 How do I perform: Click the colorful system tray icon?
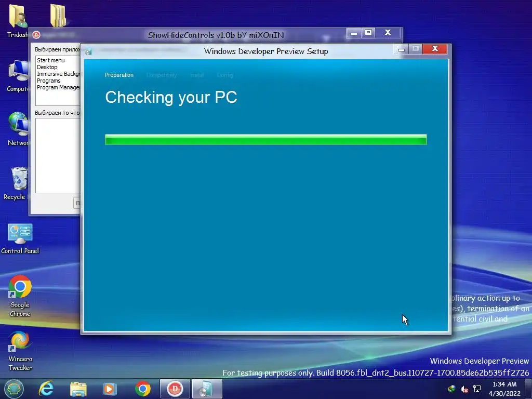tap(451, 389)
